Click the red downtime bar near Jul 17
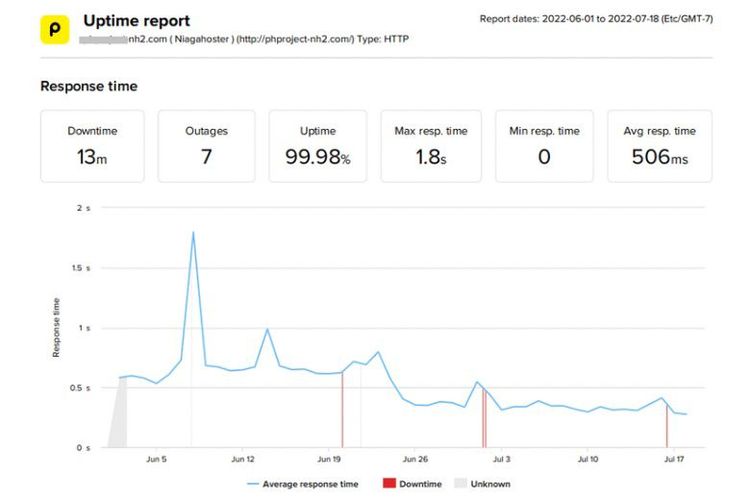 pos(667,425)
